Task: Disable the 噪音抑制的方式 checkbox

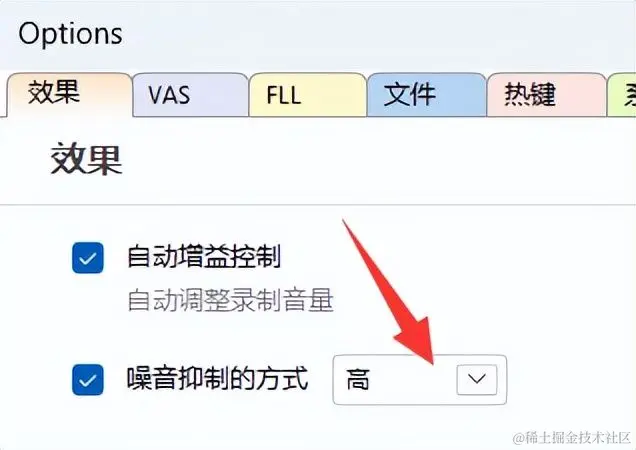Action: point(88,380)
